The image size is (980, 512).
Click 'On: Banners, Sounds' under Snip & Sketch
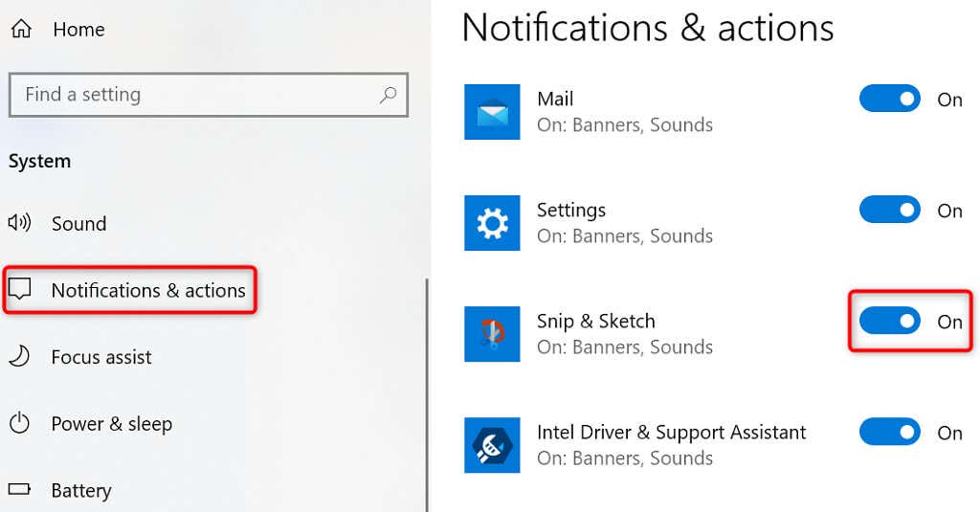tap(625, 347)
